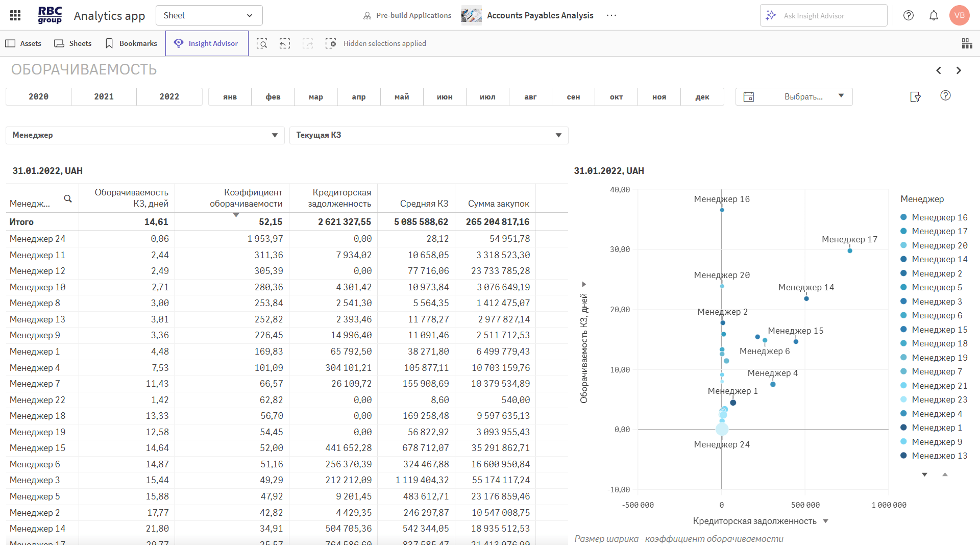Viewport: 980px width, 551px height.
Task: Open the selections tool grid icon
Action: tap(967, 43)
